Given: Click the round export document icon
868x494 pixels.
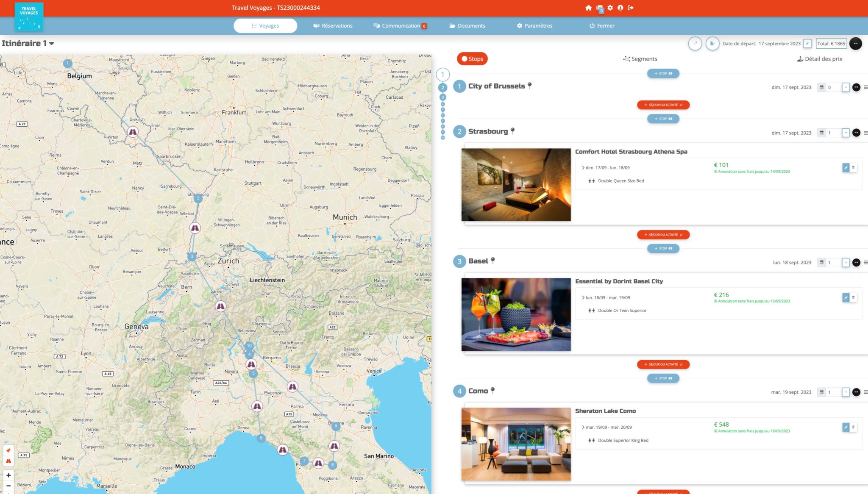Looking at the screenshot, I should (712, 43).
